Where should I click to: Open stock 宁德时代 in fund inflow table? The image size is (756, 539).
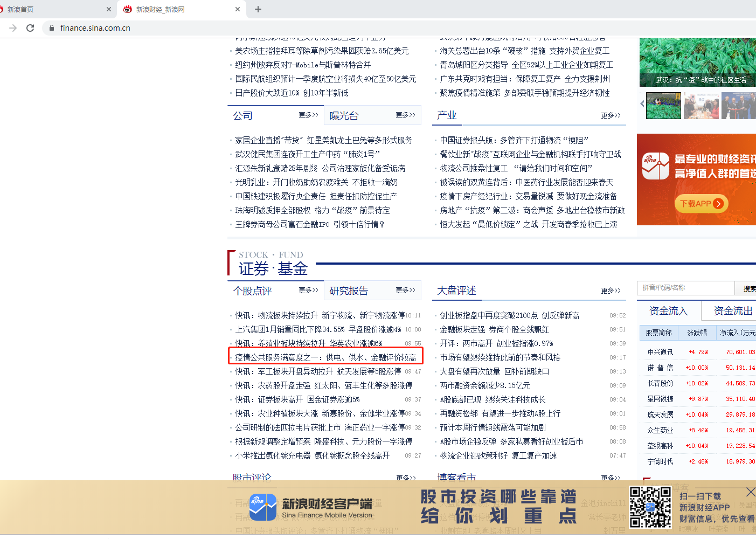[660, 461]
